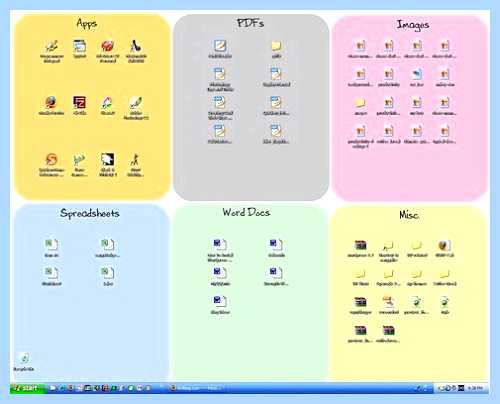
Task: Open the black Acrobat-style icon in Apps
Action: point(135,46)
